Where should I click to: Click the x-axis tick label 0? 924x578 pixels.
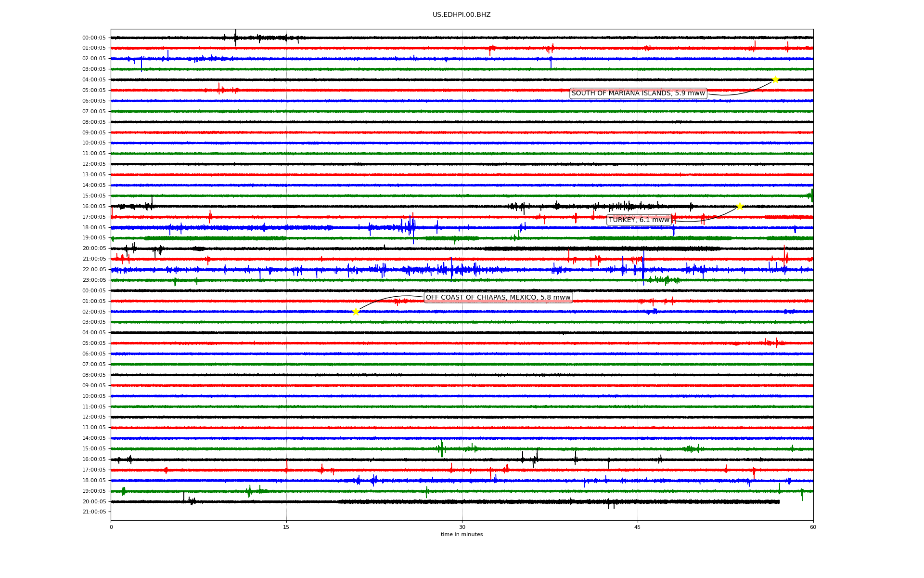coord(111,527)
